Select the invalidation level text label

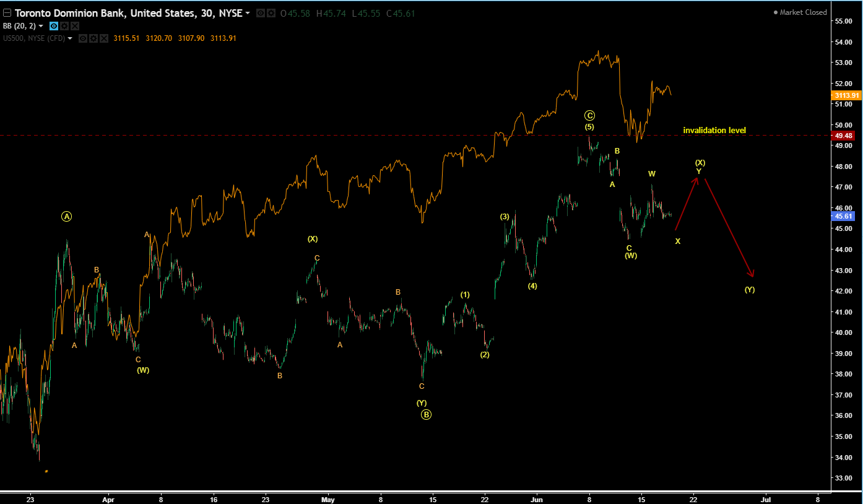click(714, 131)
